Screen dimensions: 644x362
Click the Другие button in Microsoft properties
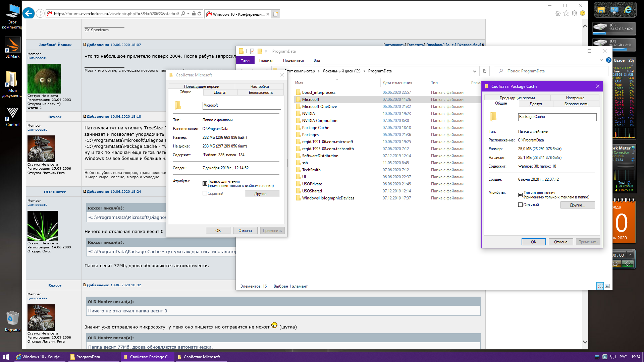(262, 194)
